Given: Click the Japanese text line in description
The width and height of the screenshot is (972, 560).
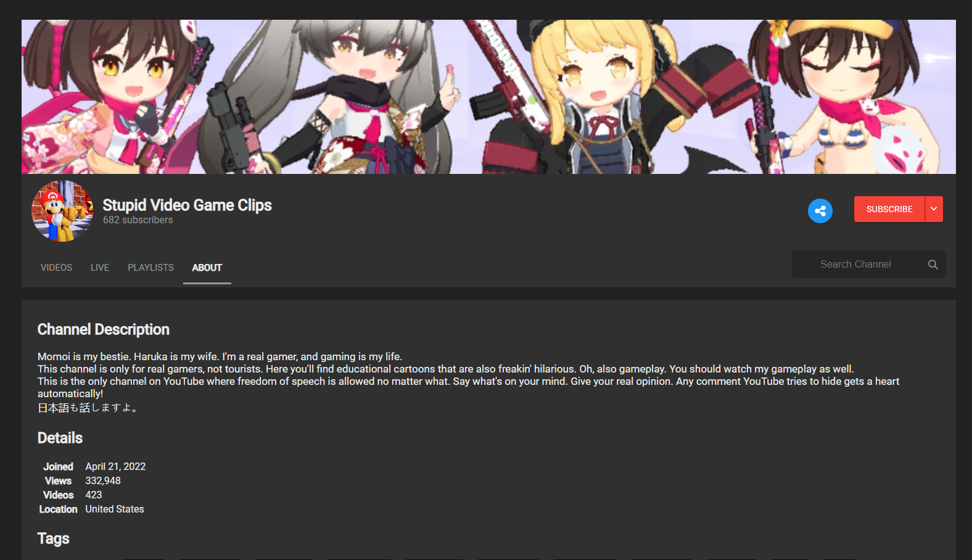Looking at the screenshot, I should 88,408.
